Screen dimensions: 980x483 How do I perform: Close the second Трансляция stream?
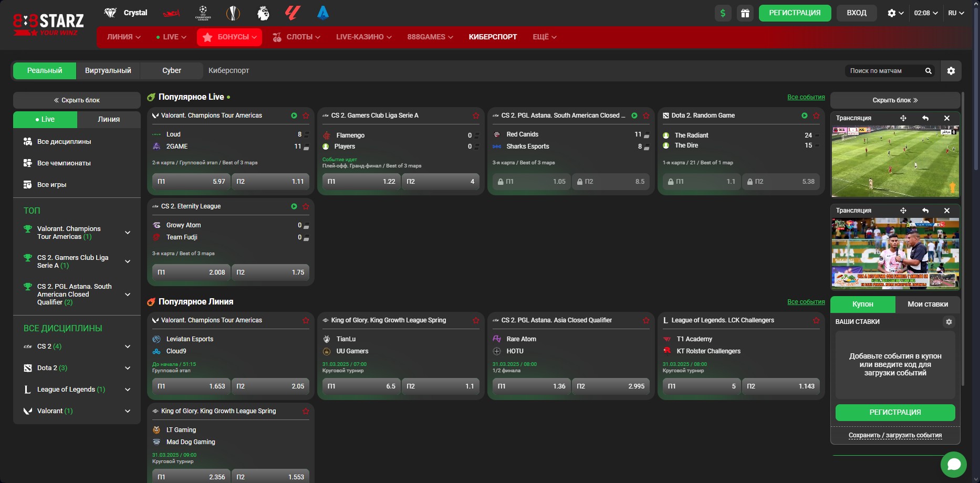[947, 211]
